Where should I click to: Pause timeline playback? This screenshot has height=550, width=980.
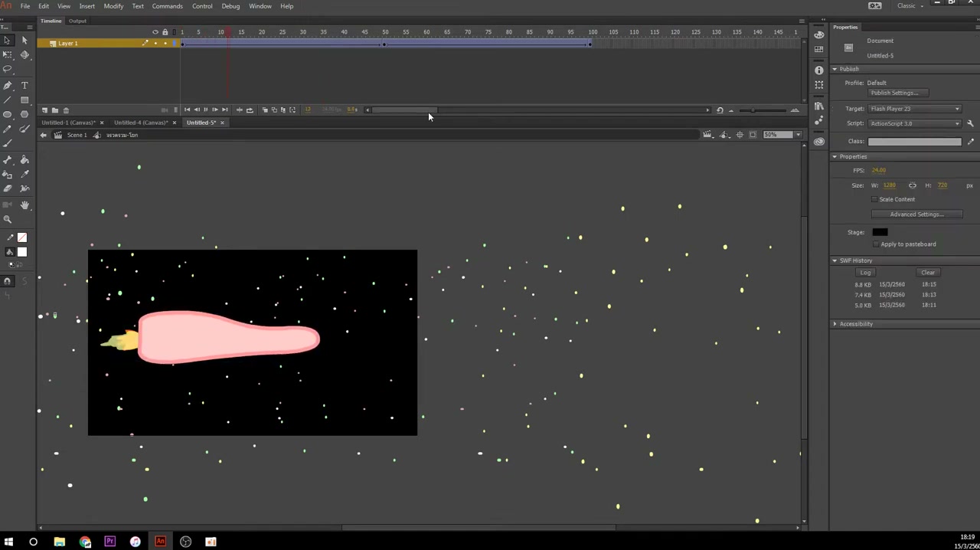point(205,110)
